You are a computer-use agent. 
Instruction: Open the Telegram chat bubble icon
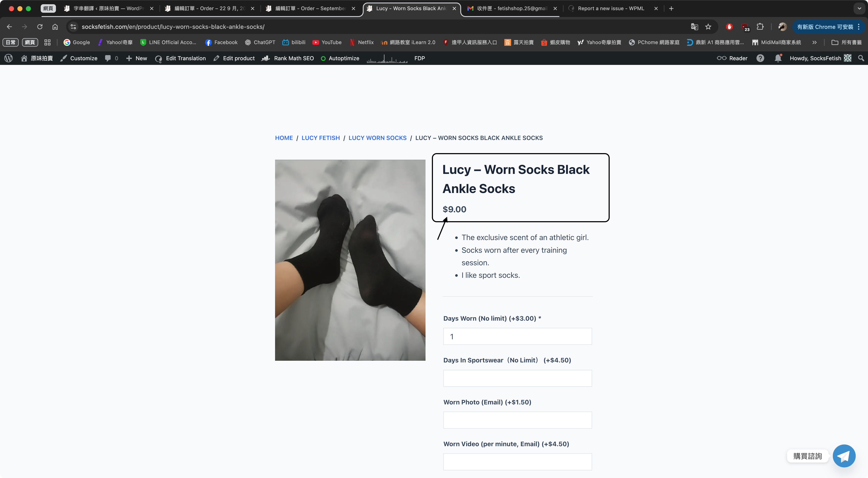click(844, 456)
